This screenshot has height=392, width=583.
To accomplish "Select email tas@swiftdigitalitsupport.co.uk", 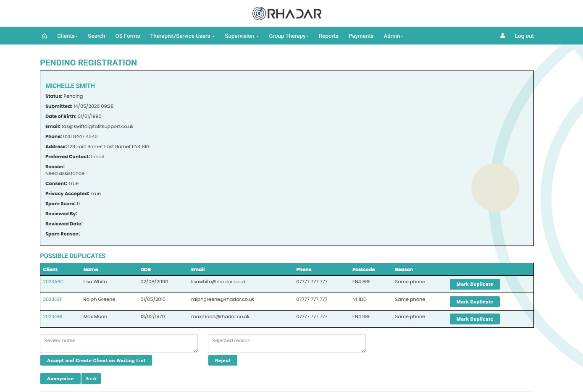I will click(x=97, y=126).
